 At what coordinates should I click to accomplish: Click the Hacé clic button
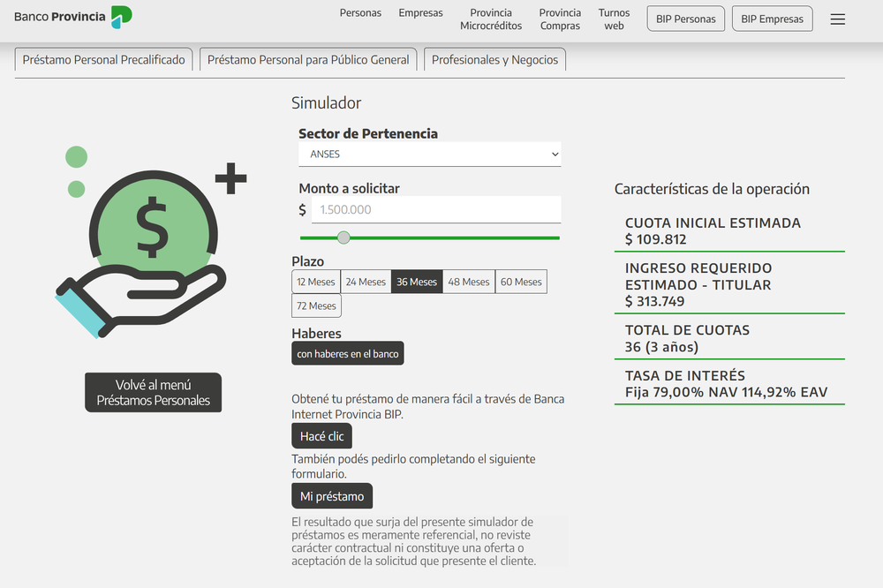pos(321,436)
